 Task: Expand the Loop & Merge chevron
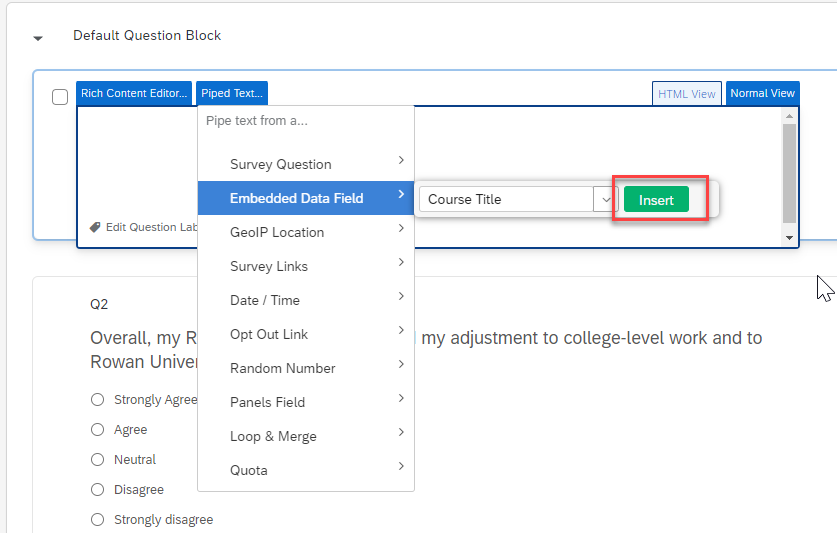[401, 433]
